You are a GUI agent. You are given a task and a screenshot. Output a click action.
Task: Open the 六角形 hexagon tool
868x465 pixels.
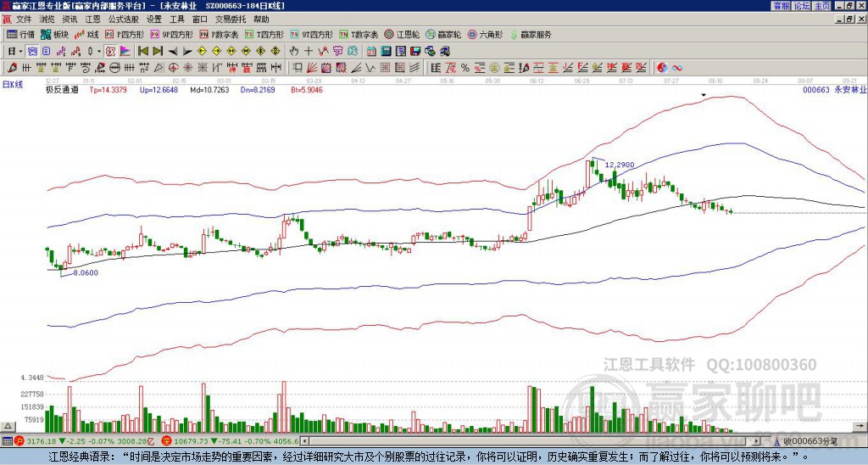[486, 34]
